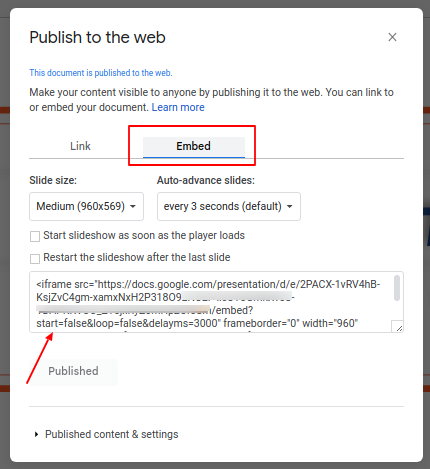Click the Publish to the web title
Image resolution: width=430 pixels, height=469 pixels.
pyautogui.click(x=97, y=37)
